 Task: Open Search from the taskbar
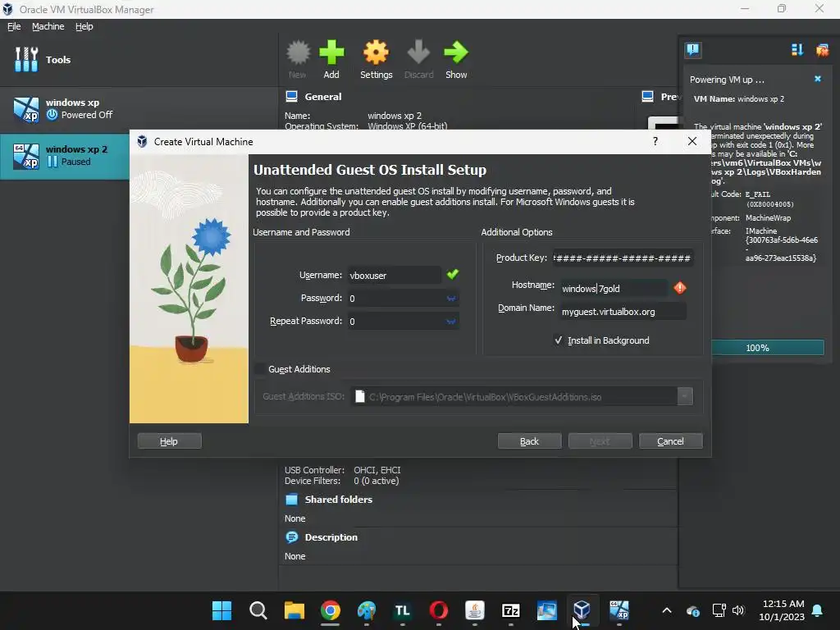(x=258, y=610)
